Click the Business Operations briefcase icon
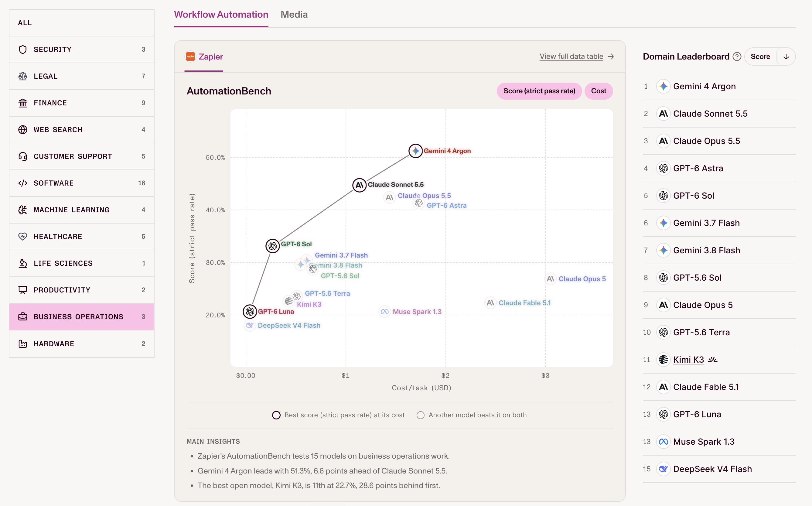Viewport: 812px width, 506px height. [23, 316]
